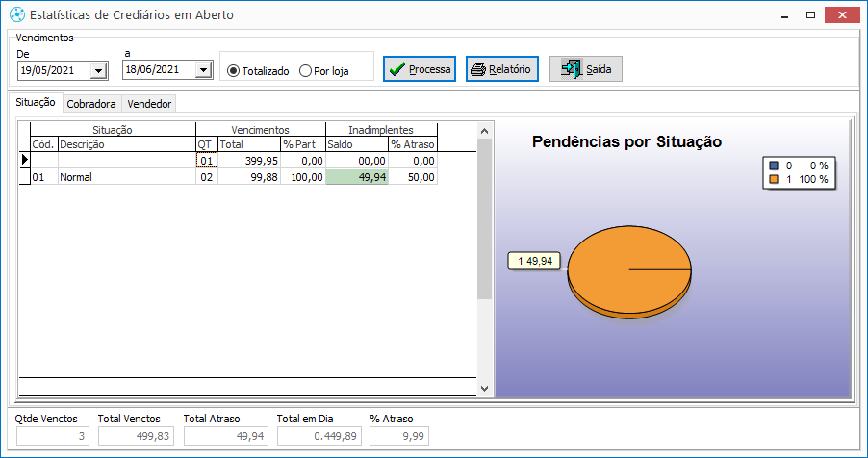The width and height of the screenshot is (868, 458).
Task: Click the Cód. cell 01 in the Normal row
Action: pyautogui.click(x=44, y=177)
